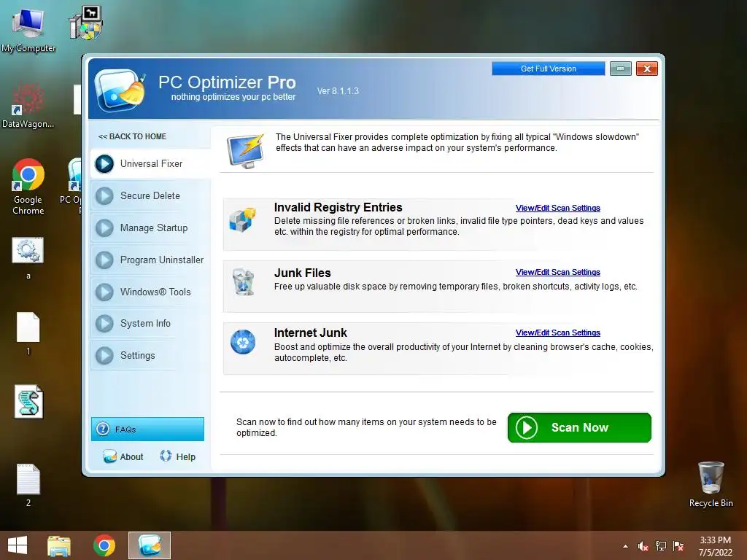The width and height of the screenshot is (747, 560).
Task: Go to Universal Fixer section
Action: [x=150, y=164]
